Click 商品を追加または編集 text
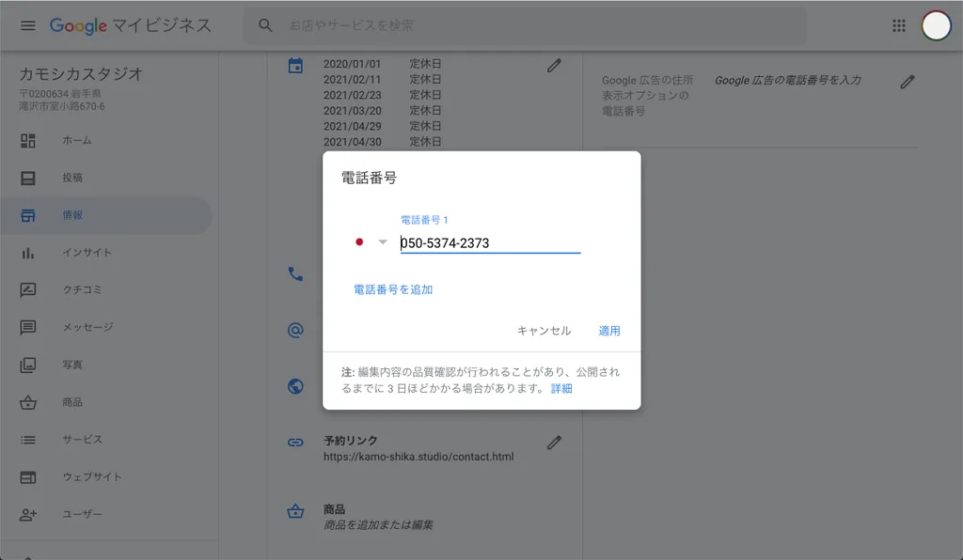 [378, 525]
